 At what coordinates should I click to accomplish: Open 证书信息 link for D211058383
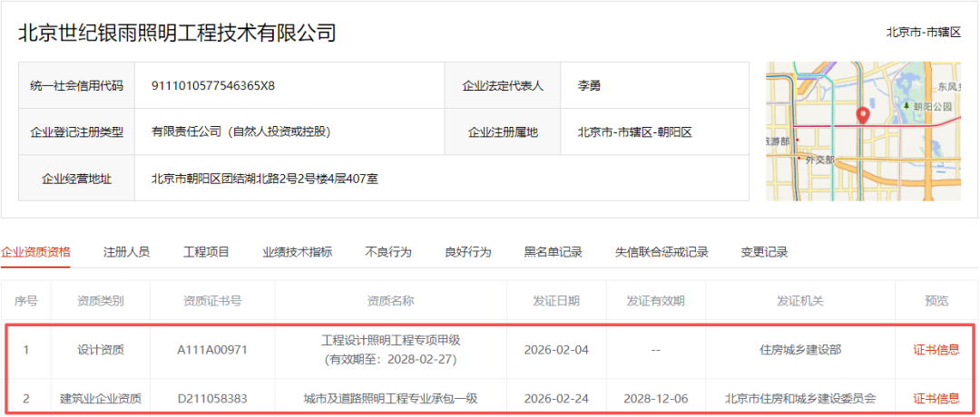(936, 398)
